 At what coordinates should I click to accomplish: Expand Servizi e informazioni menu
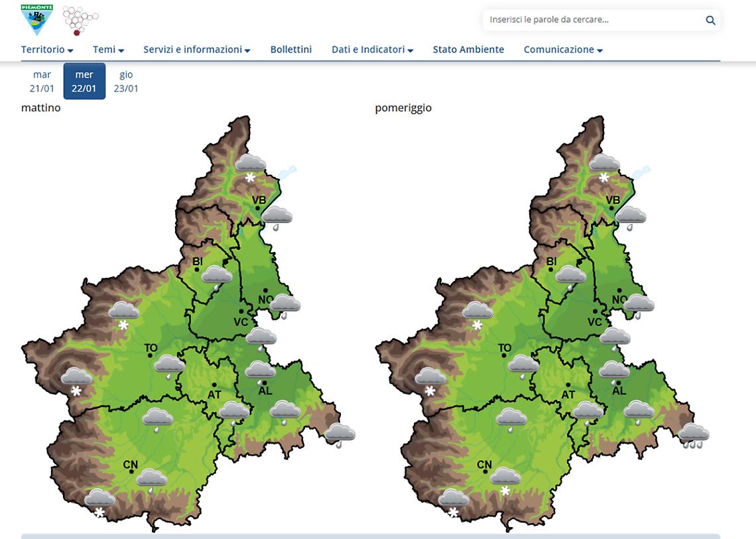point(196,50)
